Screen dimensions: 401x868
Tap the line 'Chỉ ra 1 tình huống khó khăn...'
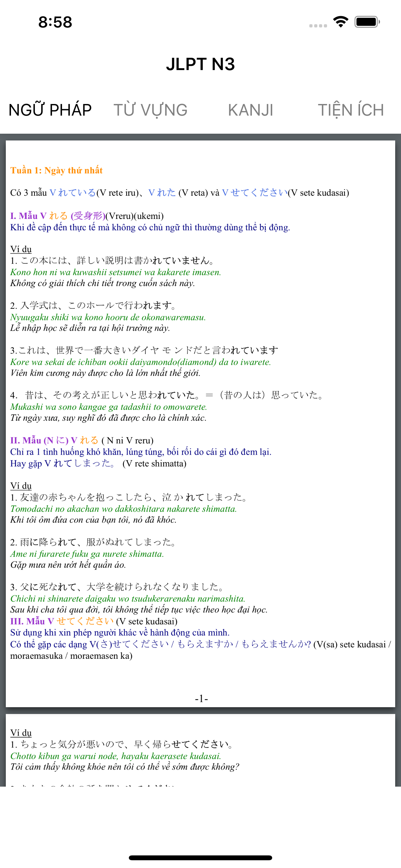141,452
